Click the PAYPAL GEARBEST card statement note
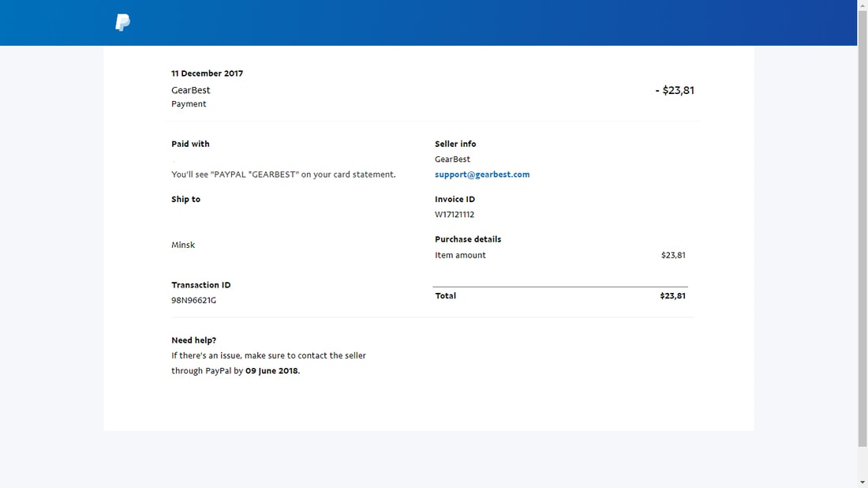 click(283, 175)
